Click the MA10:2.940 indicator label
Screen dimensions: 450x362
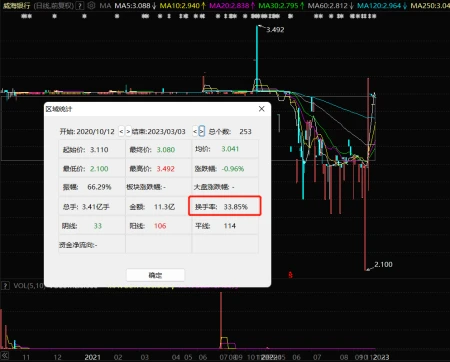click(183, 6)
